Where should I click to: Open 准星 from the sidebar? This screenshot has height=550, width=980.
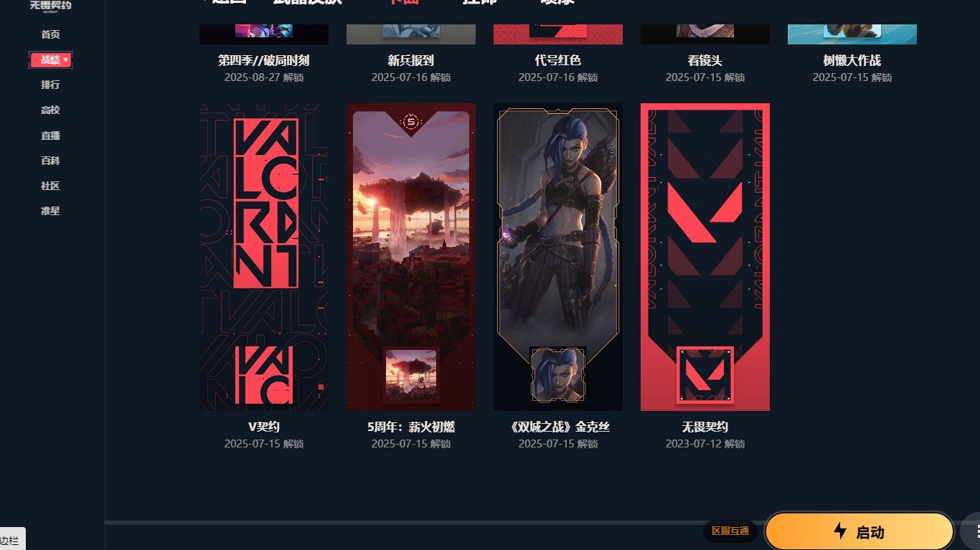click(50, 211)
